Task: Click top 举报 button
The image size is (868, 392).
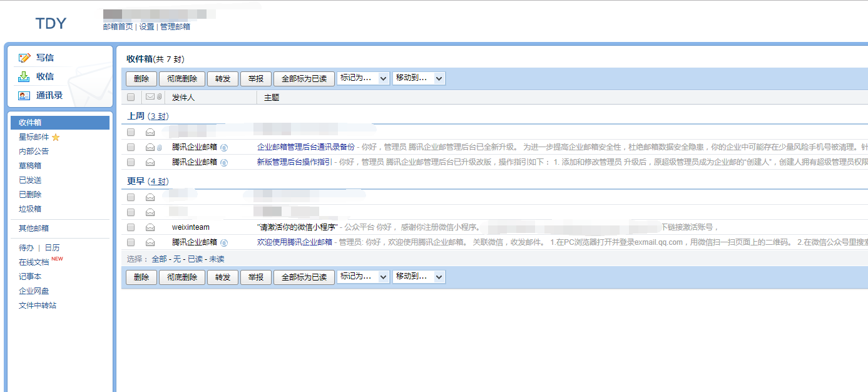Action: pos(256,79)
